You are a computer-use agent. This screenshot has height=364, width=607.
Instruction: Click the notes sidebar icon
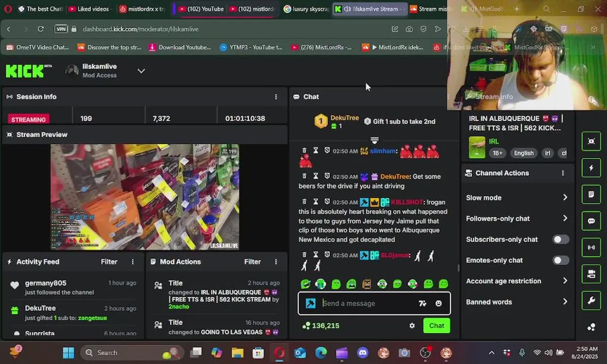click(x=591, y=194)
